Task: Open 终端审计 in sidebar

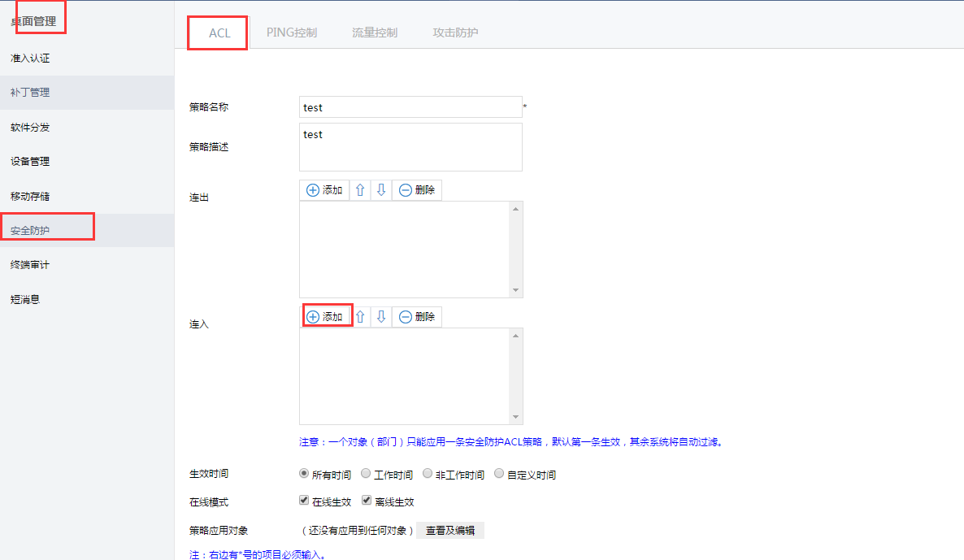Action: 30,265
